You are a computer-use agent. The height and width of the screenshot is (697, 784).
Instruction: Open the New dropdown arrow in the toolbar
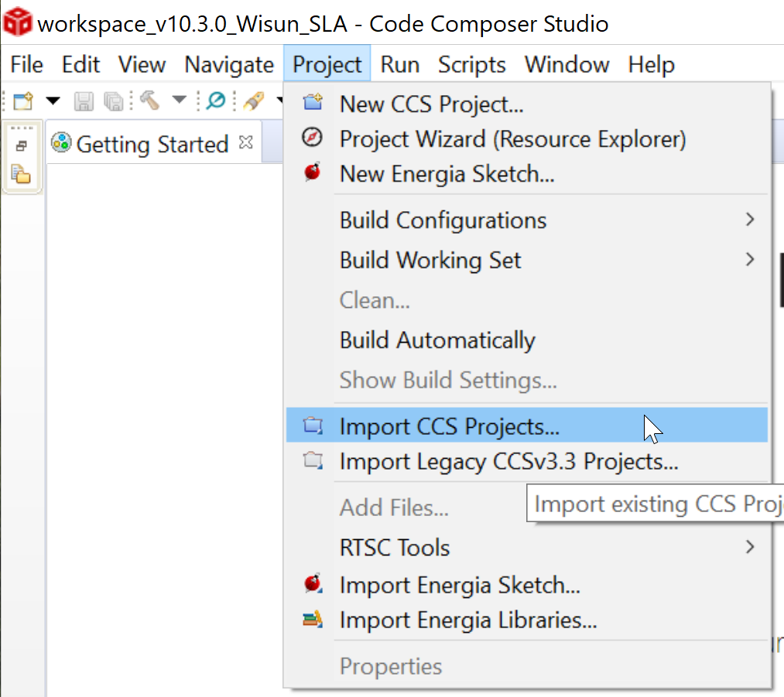[53, 101]
